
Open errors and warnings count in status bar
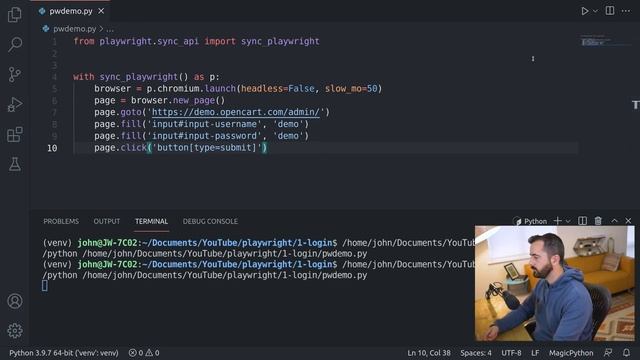point(144,353)
